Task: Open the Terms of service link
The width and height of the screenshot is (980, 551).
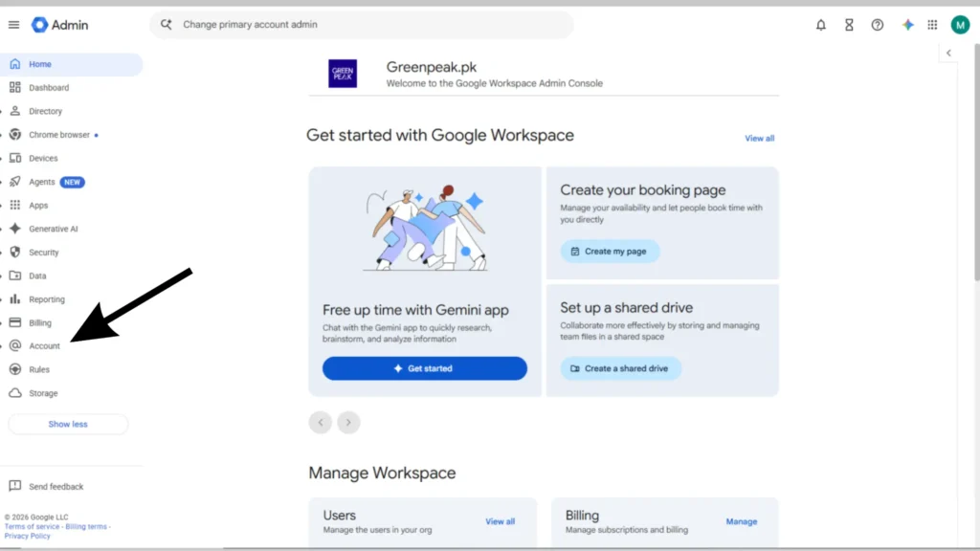Action: click(32, 527)
